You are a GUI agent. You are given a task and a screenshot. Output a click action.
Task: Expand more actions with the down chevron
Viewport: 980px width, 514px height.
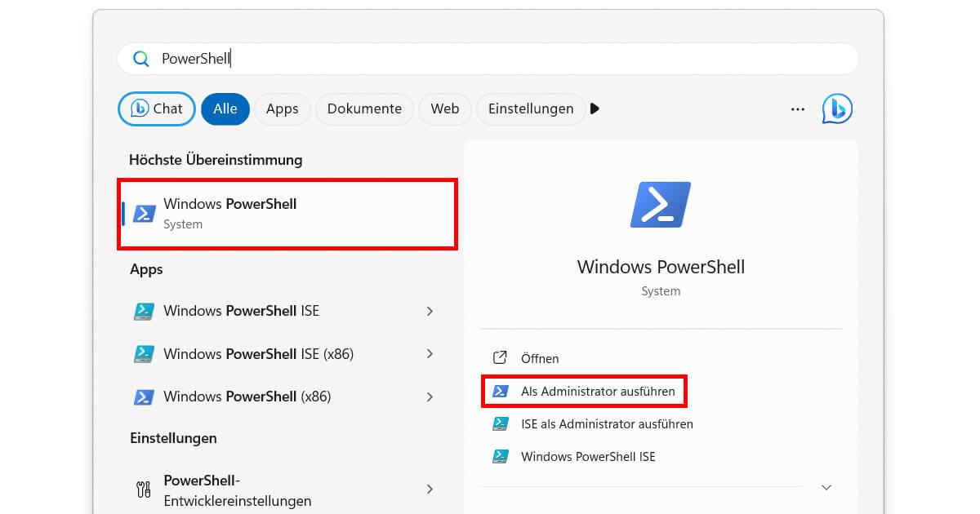[826, 487]
